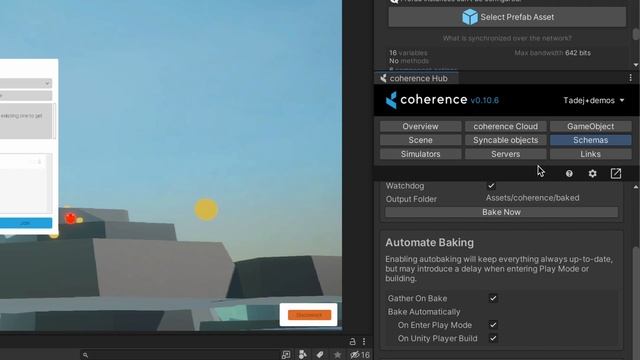Open the panel kebab menu beside the lock

pyautogui.click(x=364, y=341)
